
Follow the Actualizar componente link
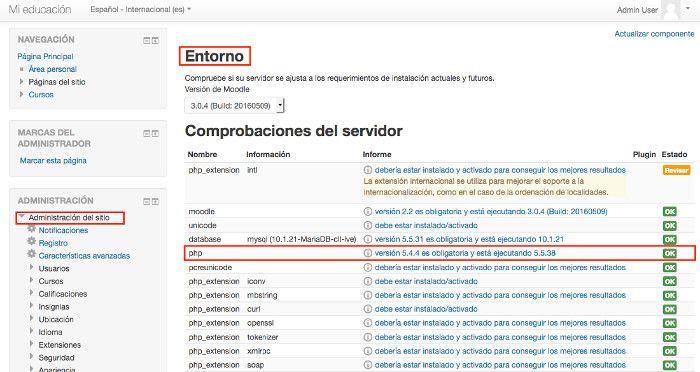(x=654, y=34)
